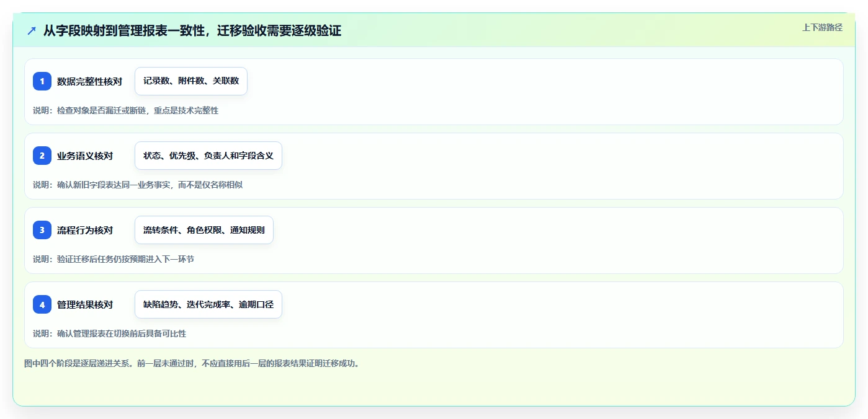This screenshot has width=868, height=419.
Task: Click the 记录数、附件数、关联数 chip
Action: (x=191, y=81)
